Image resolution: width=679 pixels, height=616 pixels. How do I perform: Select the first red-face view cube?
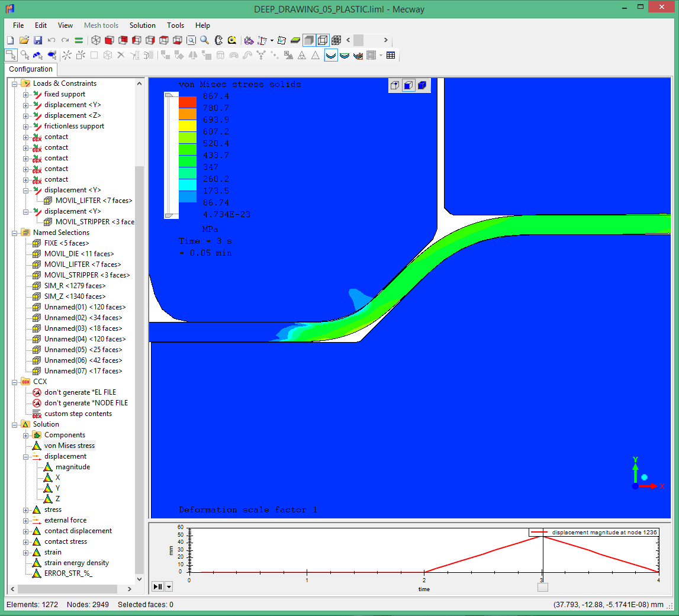pos(109,40)
